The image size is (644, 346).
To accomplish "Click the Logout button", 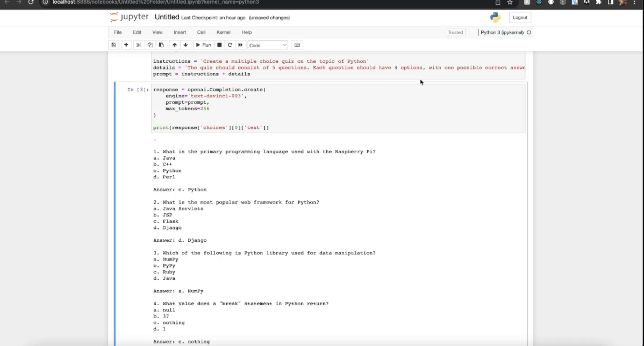I will point(520,17).
